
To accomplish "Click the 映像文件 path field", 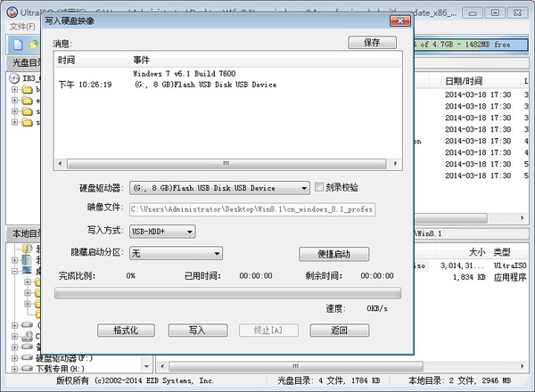I will 252,209.
